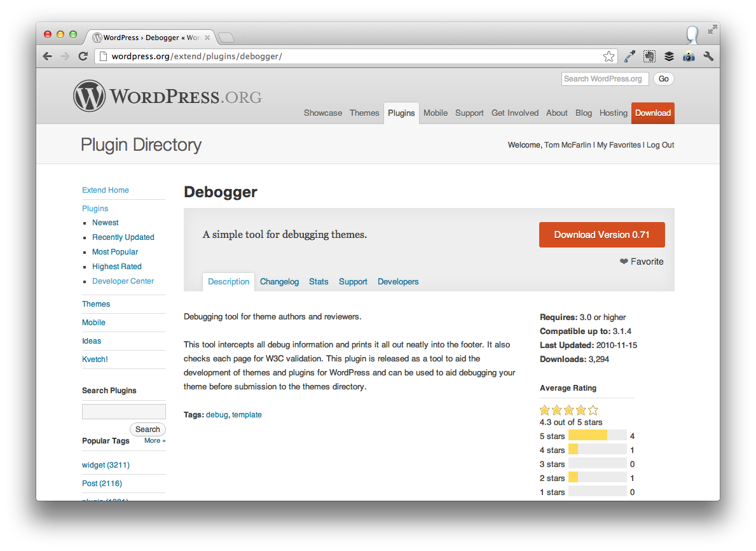Click the 4 stars rating bar

[x=598, y=450]
